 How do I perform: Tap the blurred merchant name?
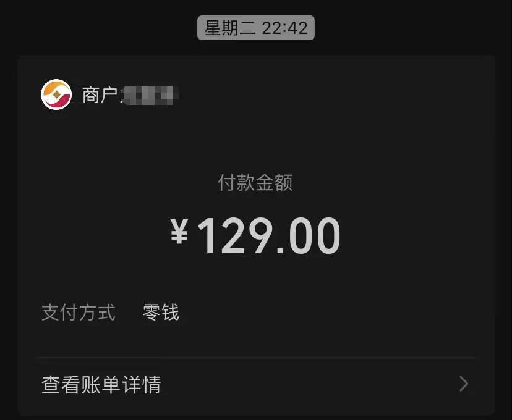(150, 95)
